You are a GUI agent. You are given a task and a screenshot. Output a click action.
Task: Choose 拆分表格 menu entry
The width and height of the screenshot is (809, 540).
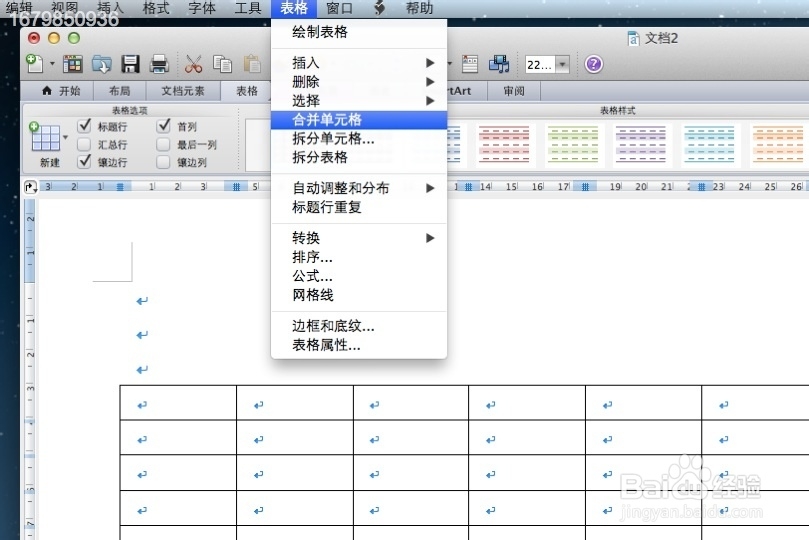click(359, 157)
